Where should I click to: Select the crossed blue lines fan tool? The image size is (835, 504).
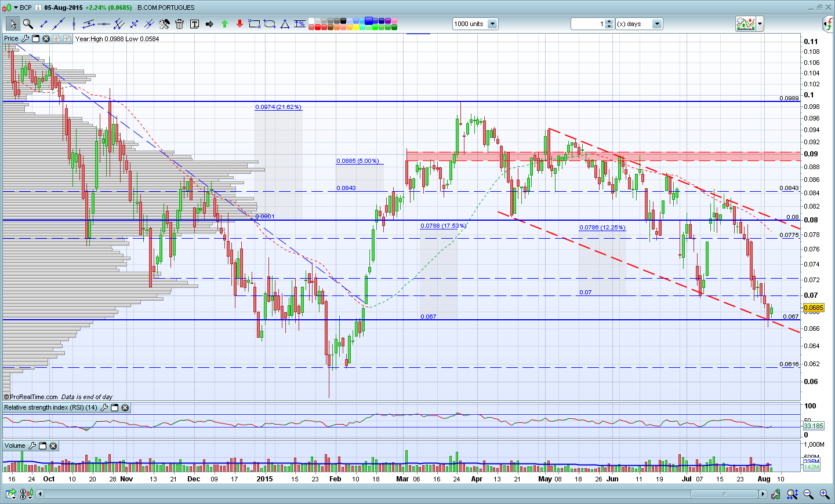point(149,24)
